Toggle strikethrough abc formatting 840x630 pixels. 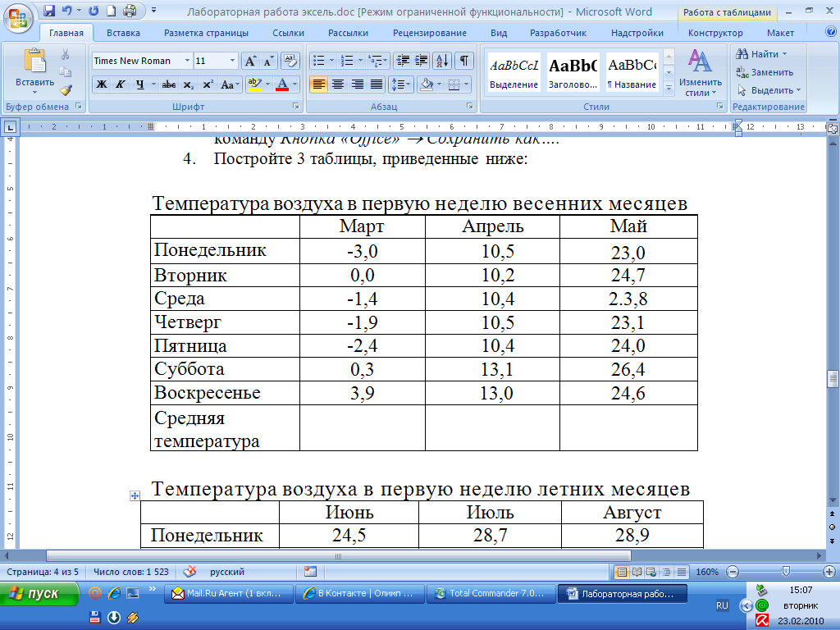[x=169, y=84]
